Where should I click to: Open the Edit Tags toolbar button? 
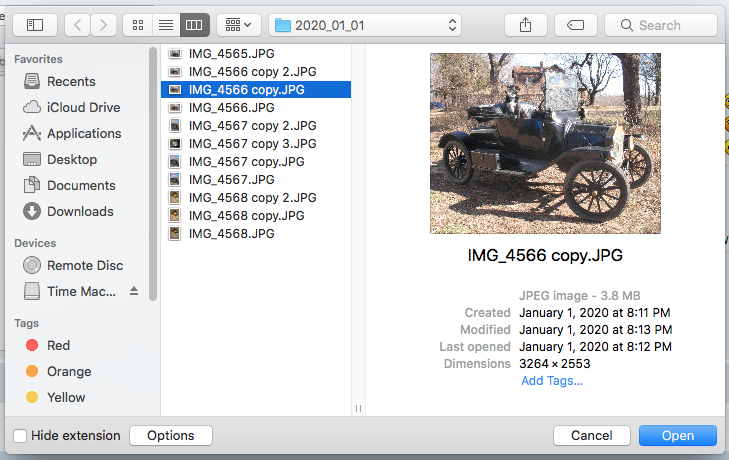pyautogui.click(x=575, y=25)
